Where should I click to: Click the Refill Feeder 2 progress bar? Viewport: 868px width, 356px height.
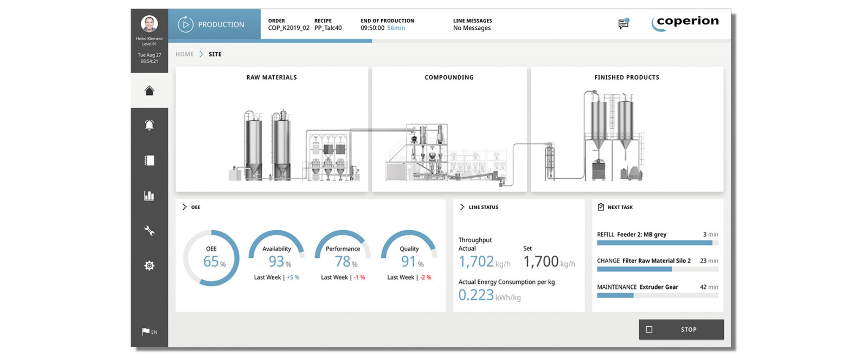(657, 243)
